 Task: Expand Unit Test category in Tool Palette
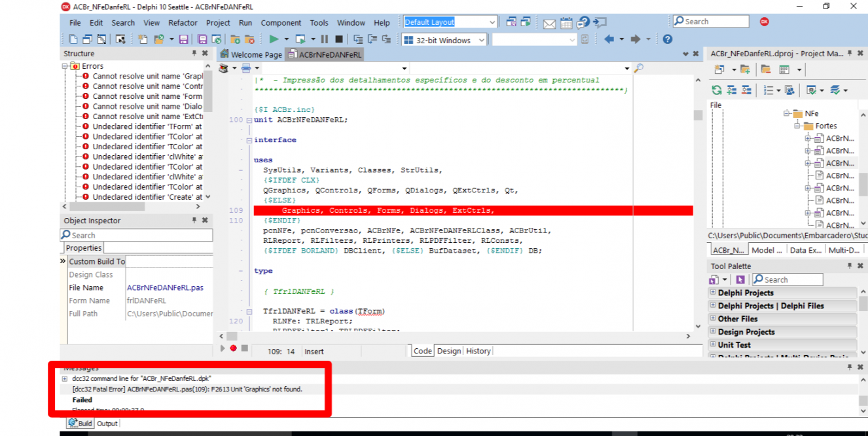(714, 345)
